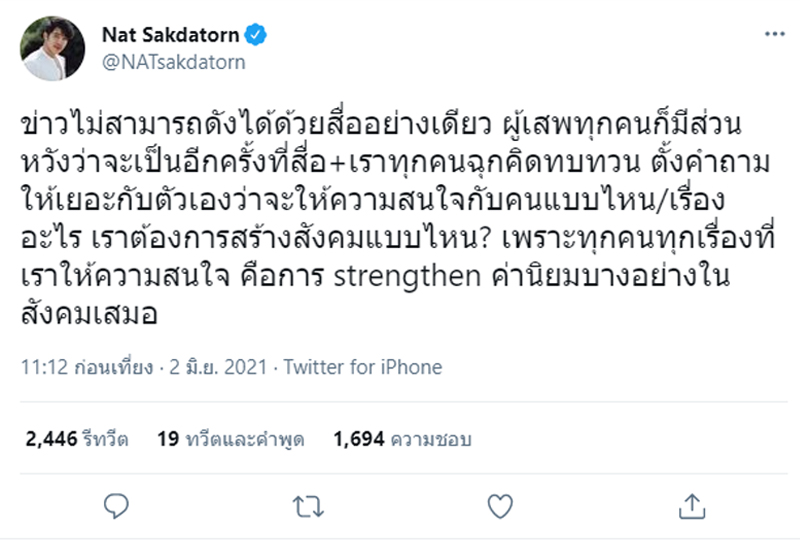Click the blue verified badge

pyautogui.click(x=257, y=37)
